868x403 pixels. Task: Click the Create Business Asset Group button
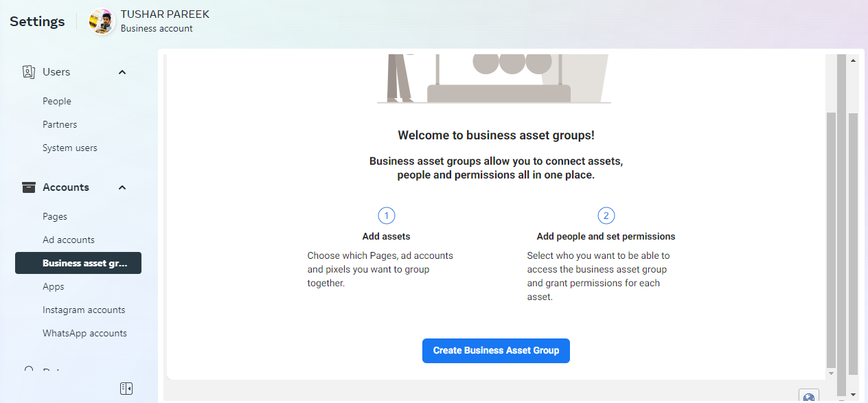point(496,350)
